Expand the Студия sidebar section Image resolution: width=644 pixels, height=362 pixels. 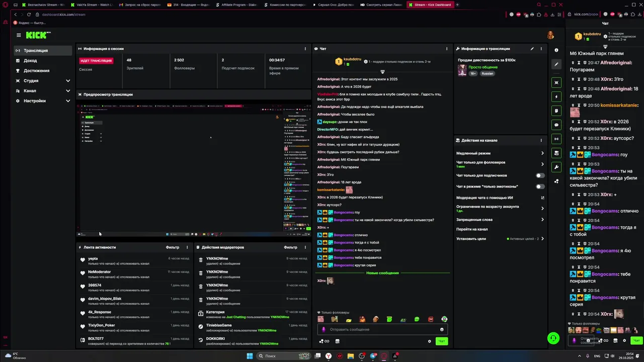pyautogui.click(x=43, y=80)
